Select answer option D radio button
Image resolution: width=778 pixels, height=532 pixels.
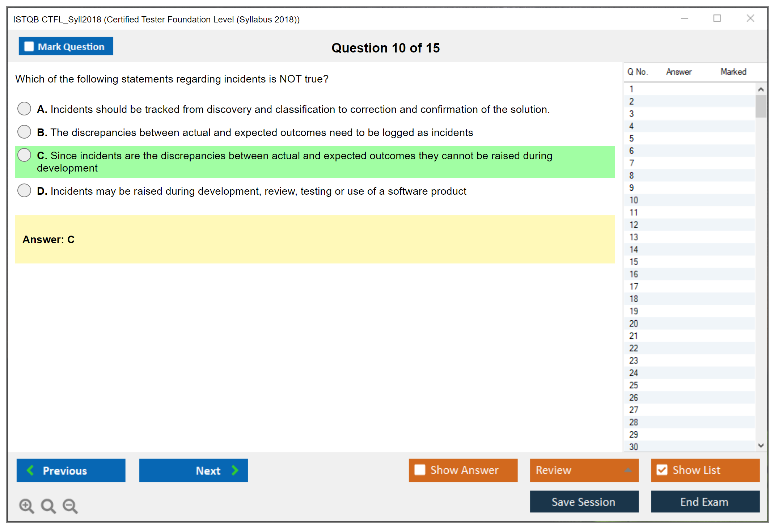pos(24,190)
